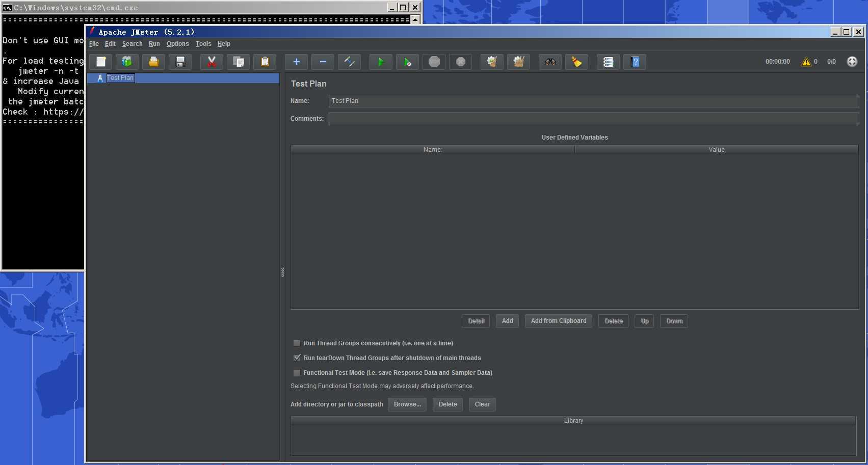Screen dimensions: 868x465
Task: Open the Run menu
Action: tap(154, 44)
